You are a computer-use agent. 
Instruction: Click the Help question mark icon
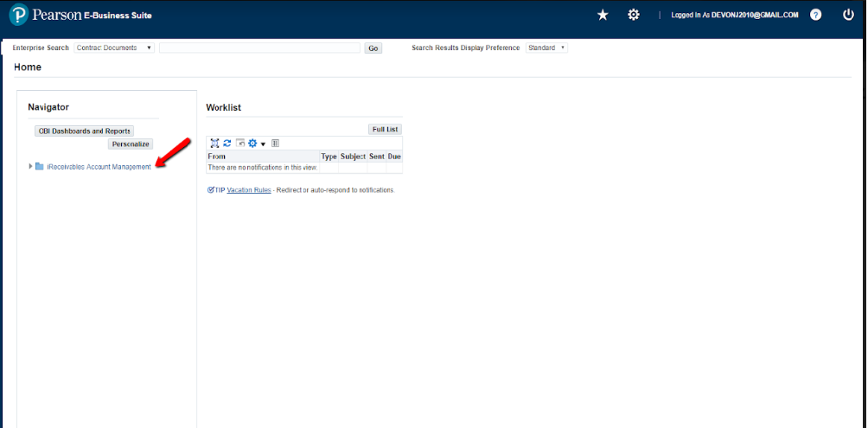815,15
